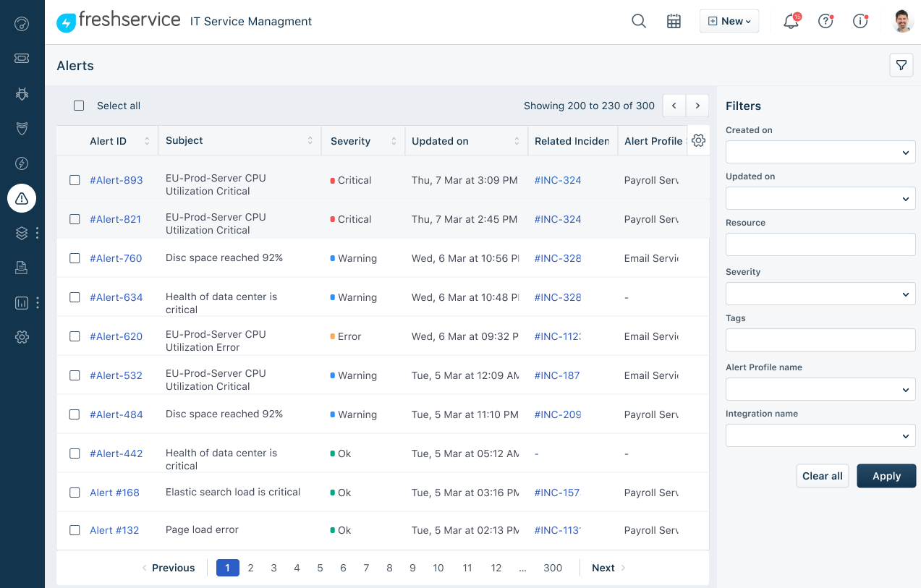The image size is (921, 588).
Task: Select the checkbox for Alert-532
Action: (x=75, y=375)
